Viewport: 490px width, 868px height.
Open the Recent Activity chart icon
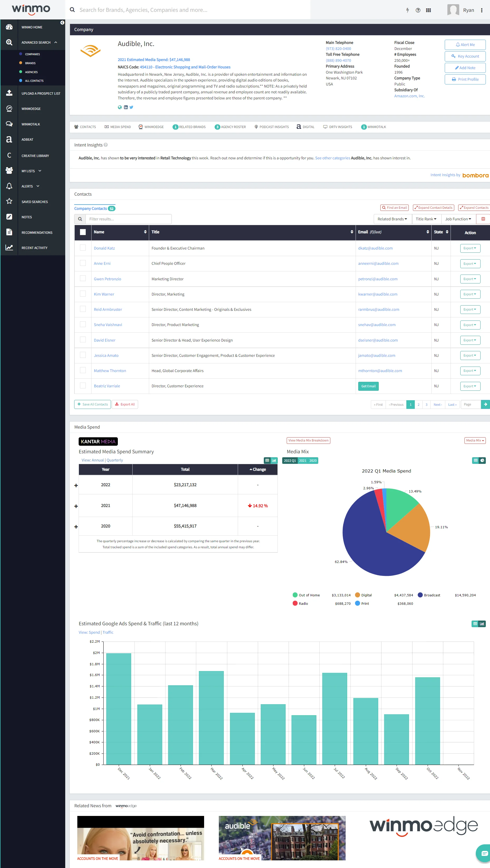[x=9, y=248]
